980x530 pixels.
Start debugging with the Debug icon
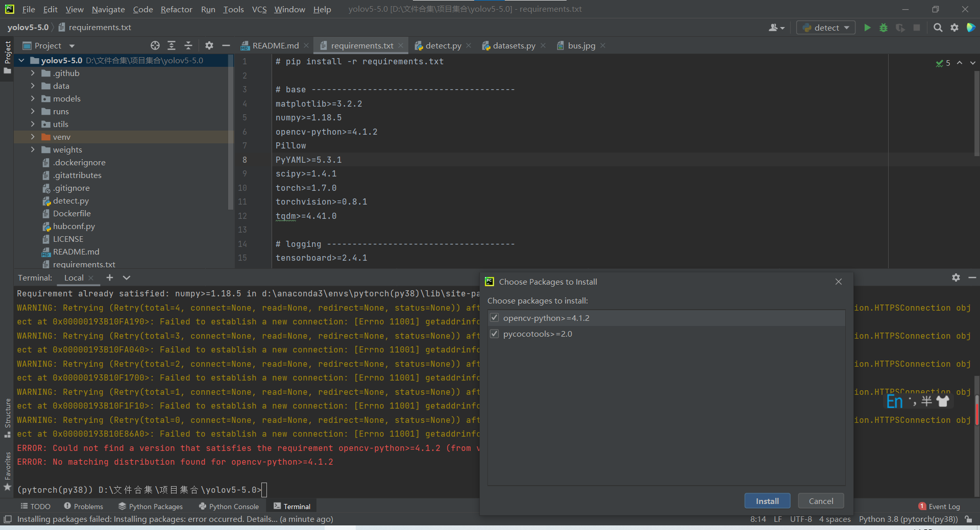[884, 28]
